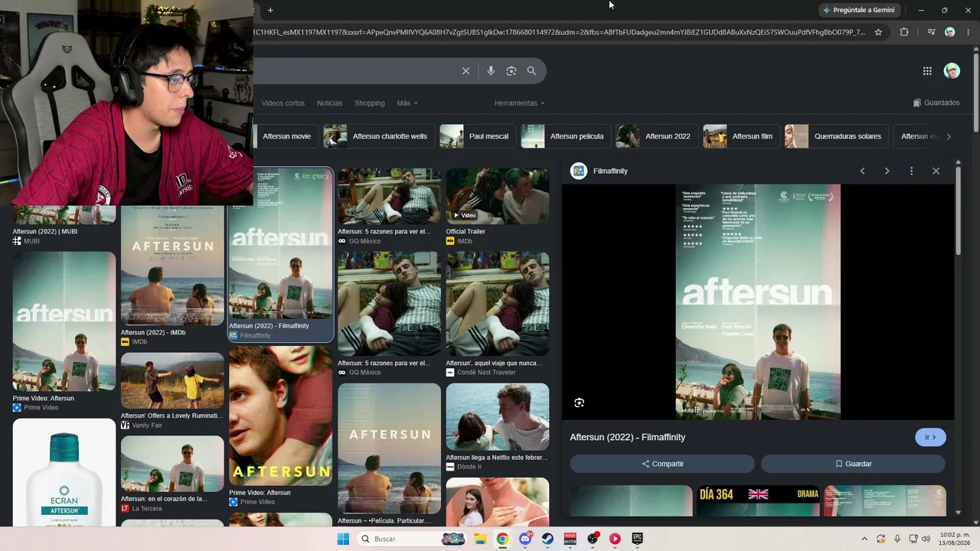Click the image panel vertical scrollbar

tap(958, 211)
